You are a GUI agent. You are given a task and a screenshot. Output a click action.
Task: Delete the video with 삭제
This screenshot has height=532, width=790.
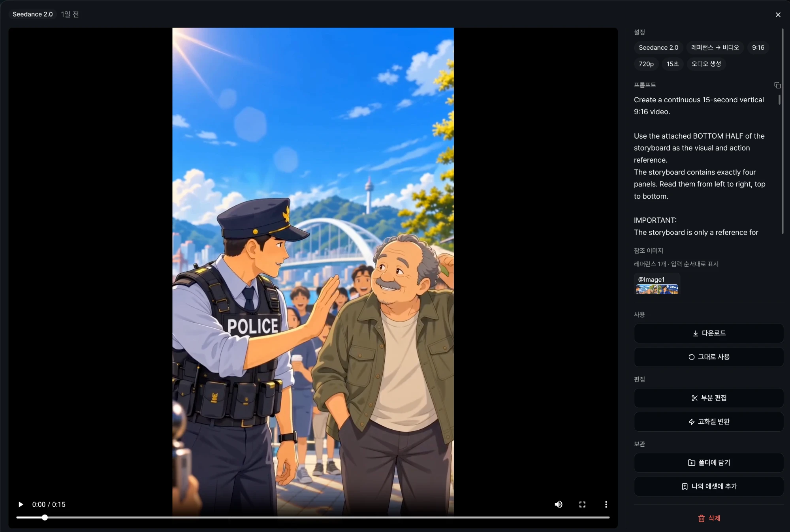(x=709, y=518)
